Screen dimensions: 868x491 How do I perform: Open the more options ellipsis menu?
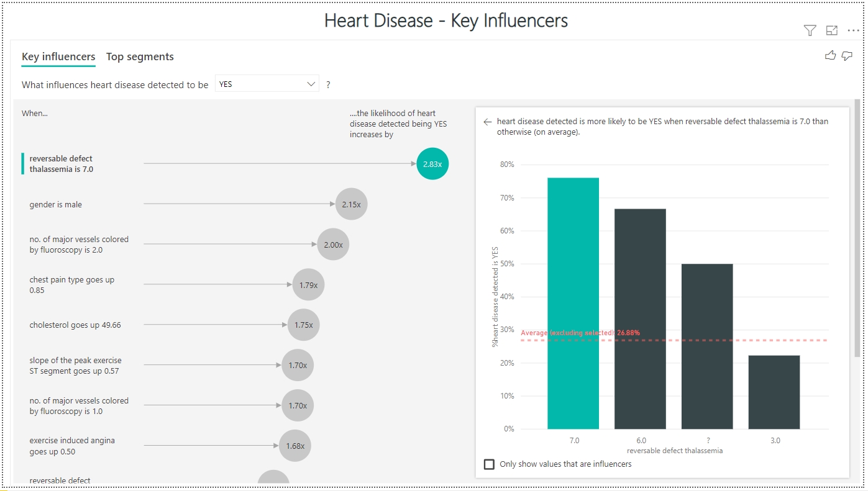pyautogui.click(x=852, y=30)
